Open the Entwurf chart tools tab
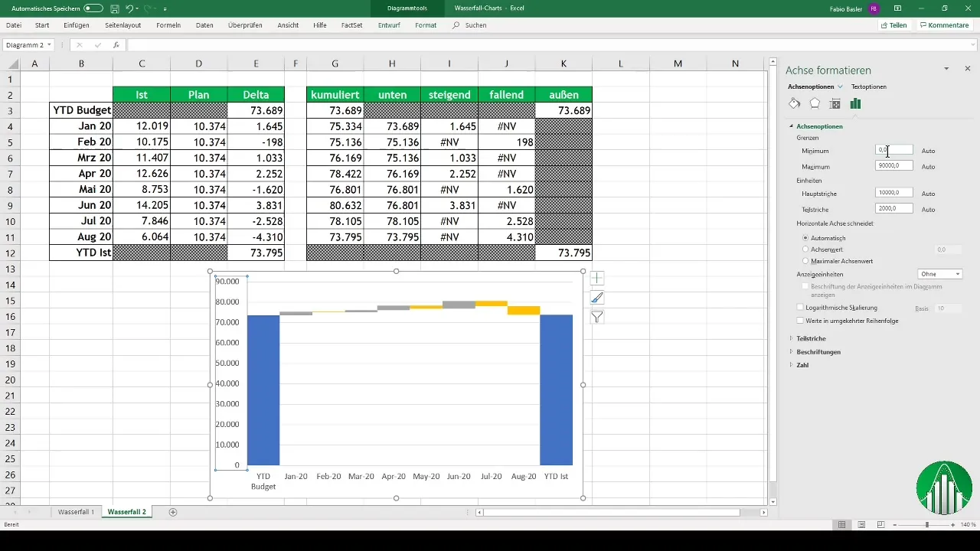Viewport: 980px width, 551px height. [x=389, y=25]
